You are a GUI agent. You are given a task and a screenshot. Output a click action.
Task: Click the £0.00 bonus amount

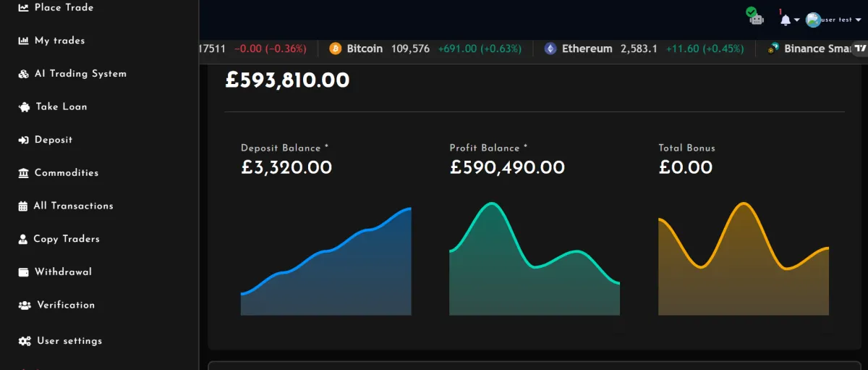click(x=685, y=168)
